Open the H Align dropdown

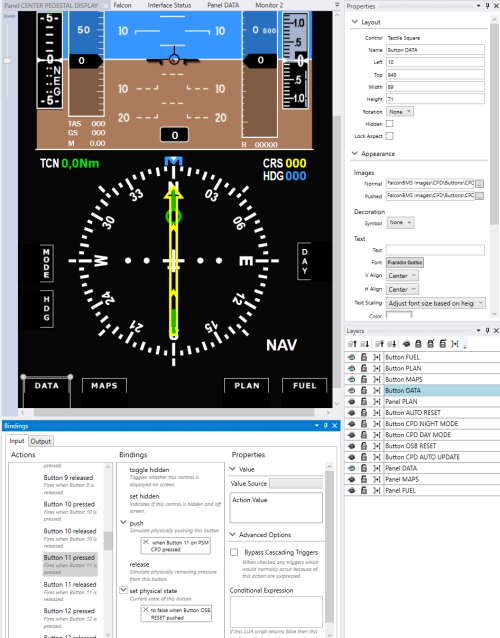402,289
